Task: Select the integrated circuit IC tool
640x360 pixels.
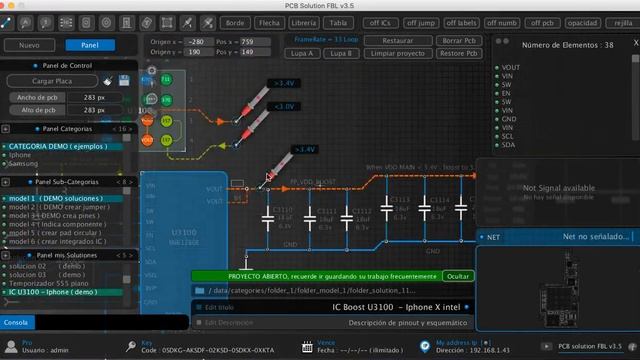Action: tap(66, 23)
